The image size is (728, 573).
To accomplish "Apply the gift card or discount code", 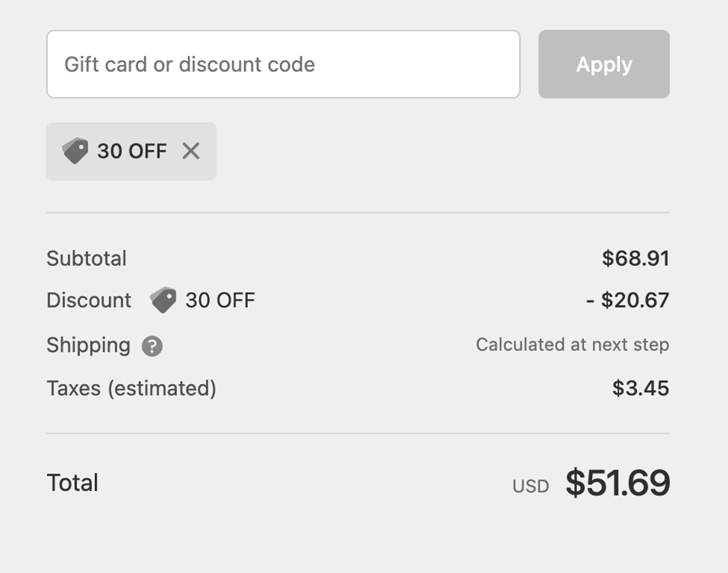I will (x=603, y=64).
